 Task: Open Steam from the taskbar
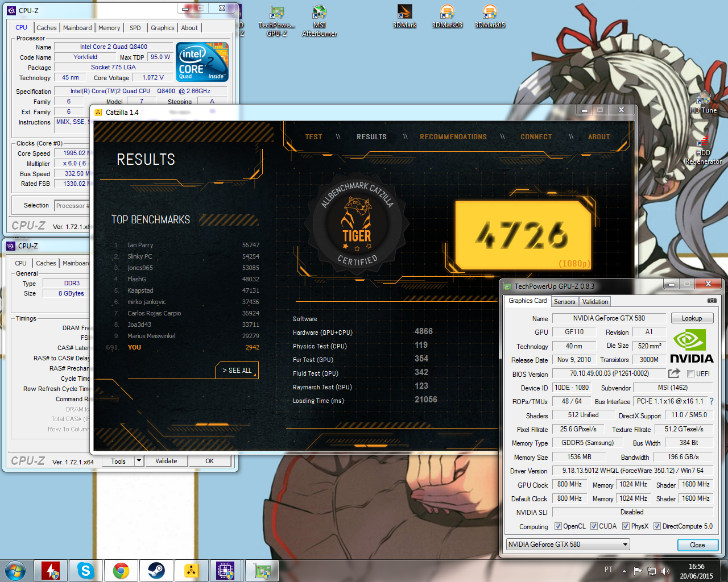click(156, 571)
